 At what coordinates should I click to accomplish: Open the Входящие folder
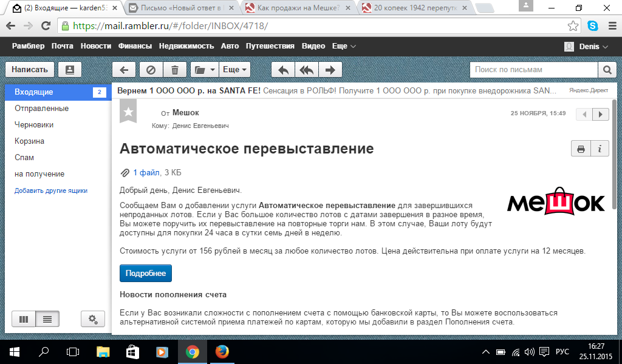pos(58,92)
